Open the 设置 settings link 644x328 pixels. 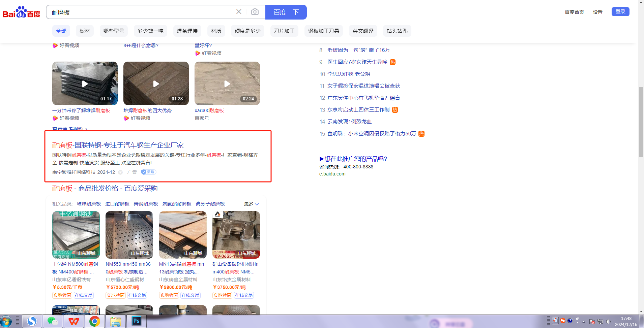coord(598,12)
